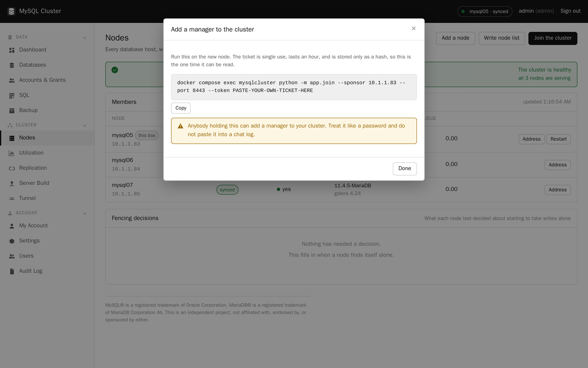Click the My Account person icon
Screen dimensions: 588x368
pos(12,226)
